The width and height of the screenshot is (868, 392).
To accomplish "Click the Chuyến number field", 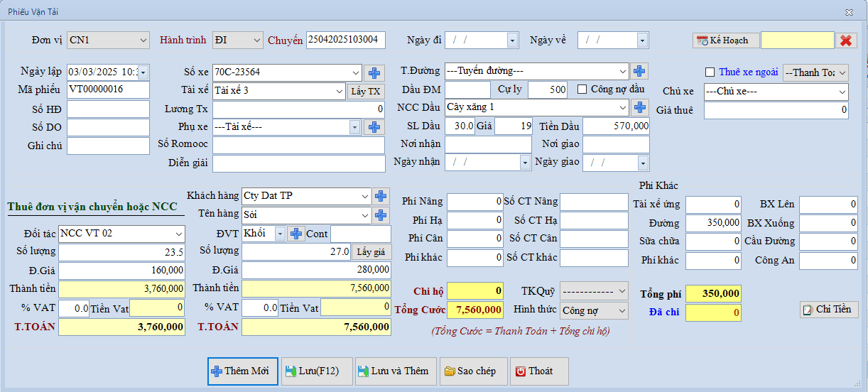I will (346, 40).
